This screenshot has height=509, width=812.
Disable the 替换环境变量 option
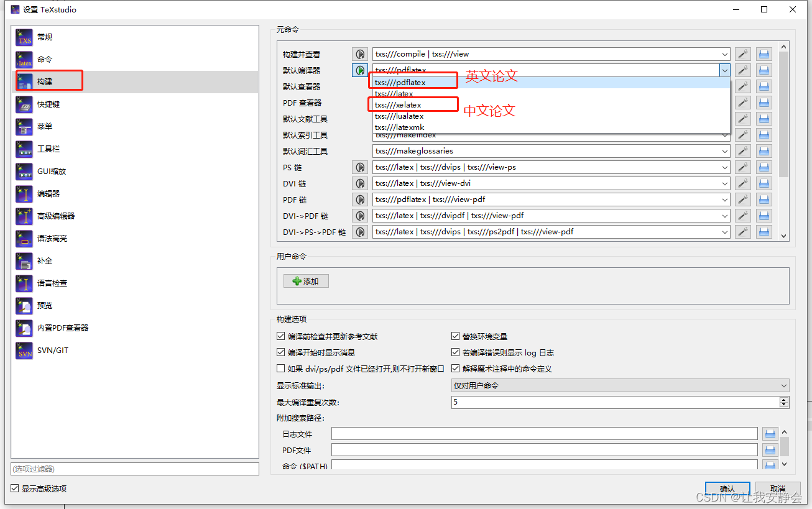point(456,336)
